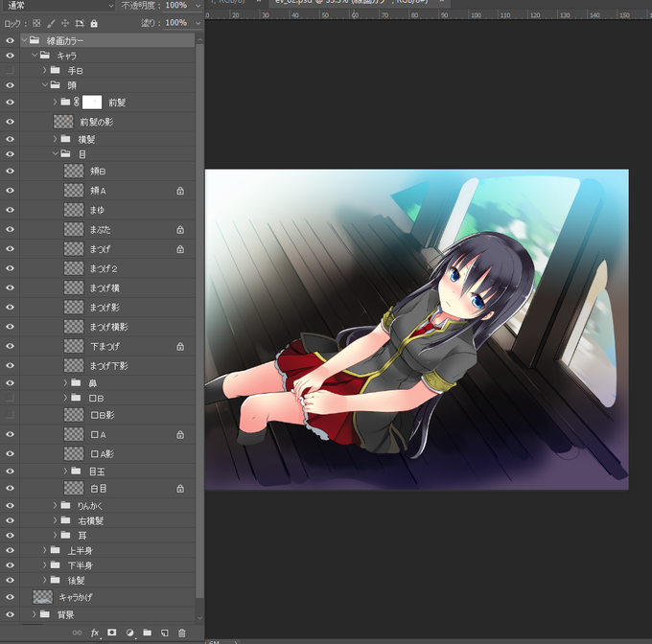Image resolution: width=652 pixels, height=644 pixels.
Task: Click the lock icon on まぶた layer
Action: (180, 229)
